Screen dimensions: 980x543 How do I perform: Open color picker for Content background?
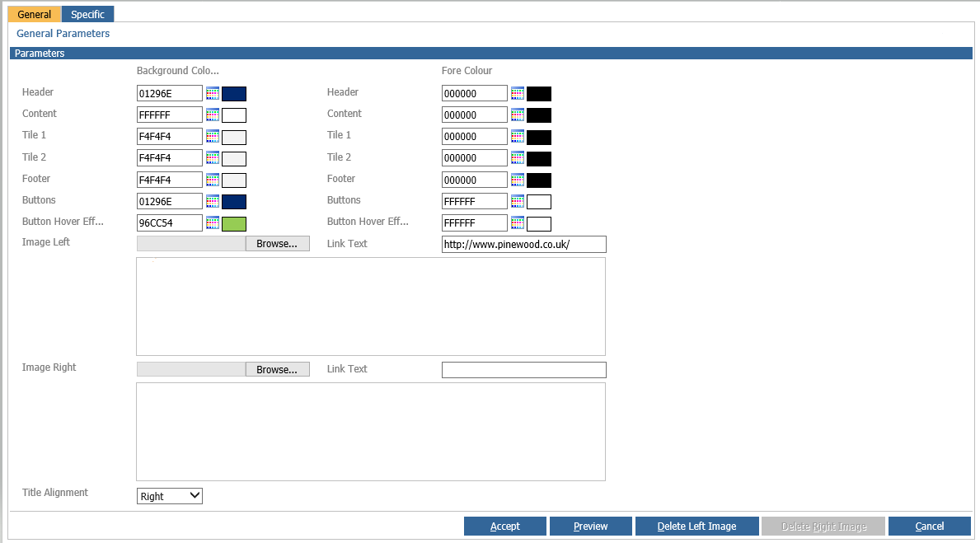click(x=213, y=115)
